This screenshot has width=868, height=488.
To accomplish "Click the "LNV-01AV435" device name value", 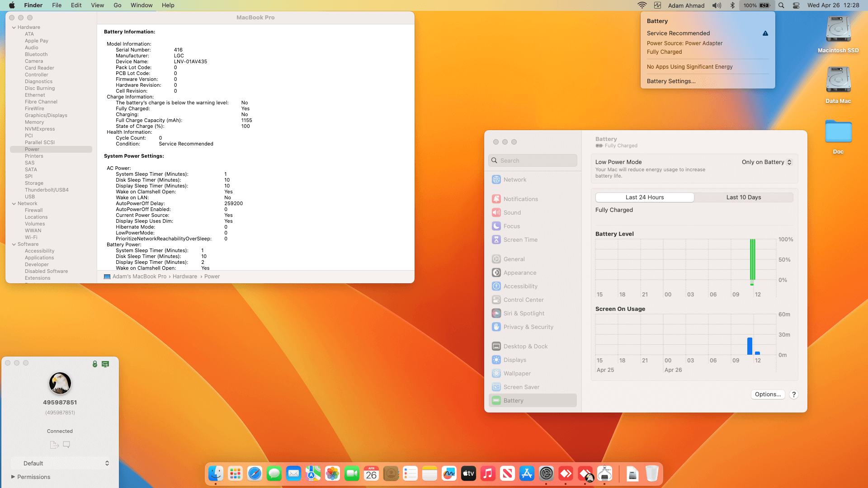I will pyautogui.click(x=190, y=62).
